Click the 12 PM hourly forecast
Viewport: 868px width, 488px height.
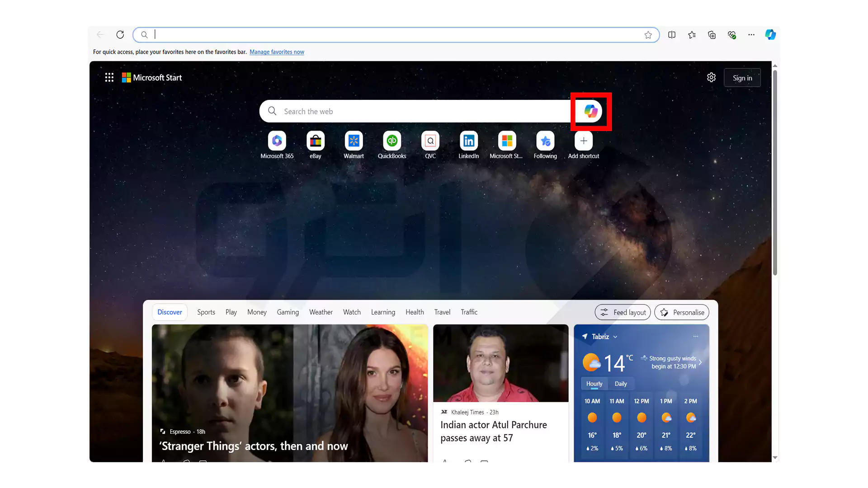click(642, 425)
